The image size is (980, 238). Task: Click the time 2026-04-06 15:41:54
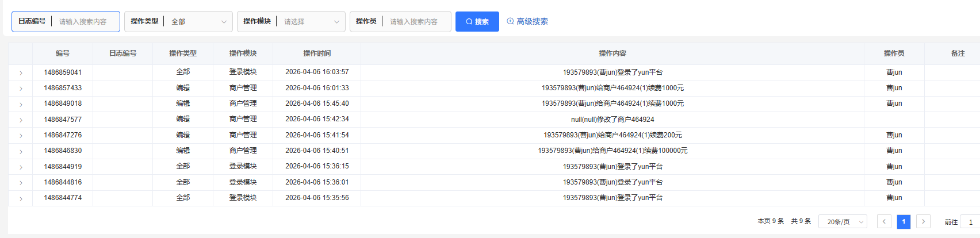(x=317, y=135)
